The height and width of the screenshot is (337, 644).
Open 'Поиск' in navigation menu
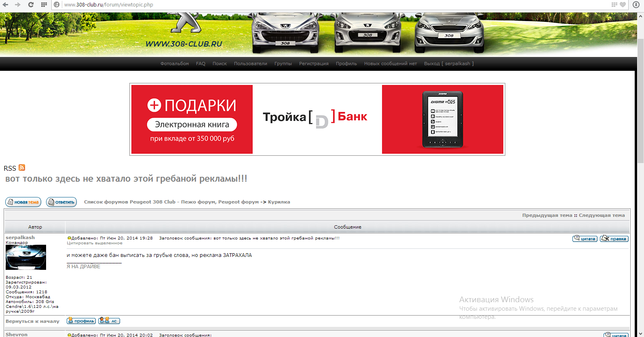pyautogui.click(x=220, y=64)
